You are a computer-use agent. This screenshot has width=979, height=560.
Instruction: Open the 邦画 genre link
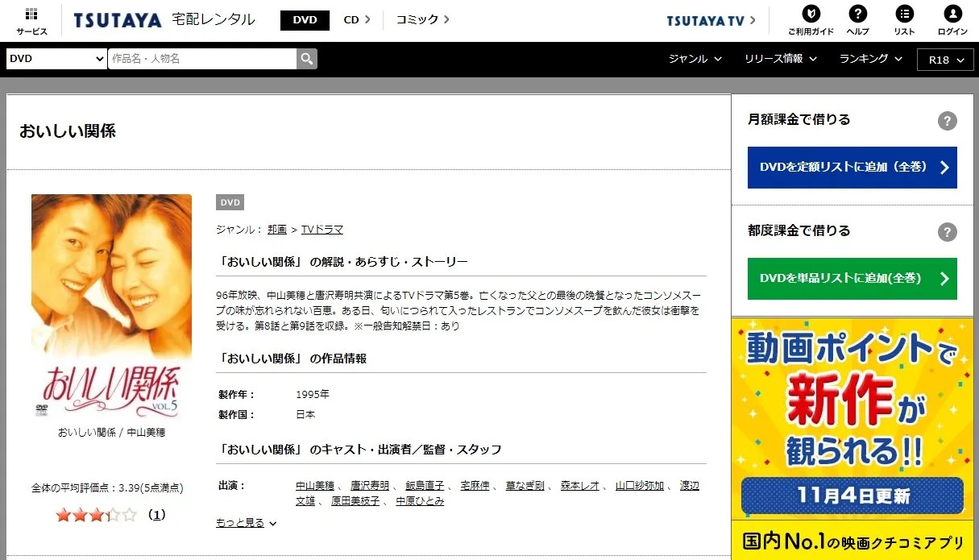click(x=277, y=230)
